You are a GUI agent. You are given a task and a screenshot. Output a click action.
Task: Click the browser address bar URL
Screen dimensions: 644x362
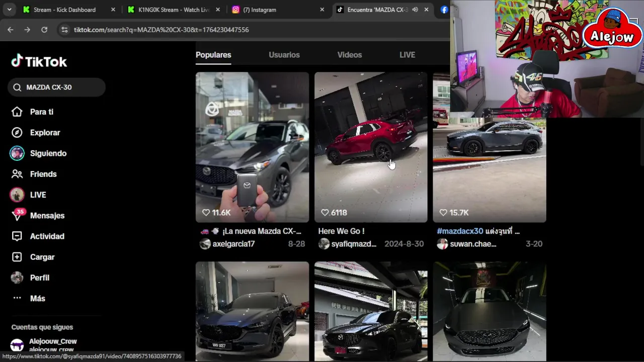point(161,30)
